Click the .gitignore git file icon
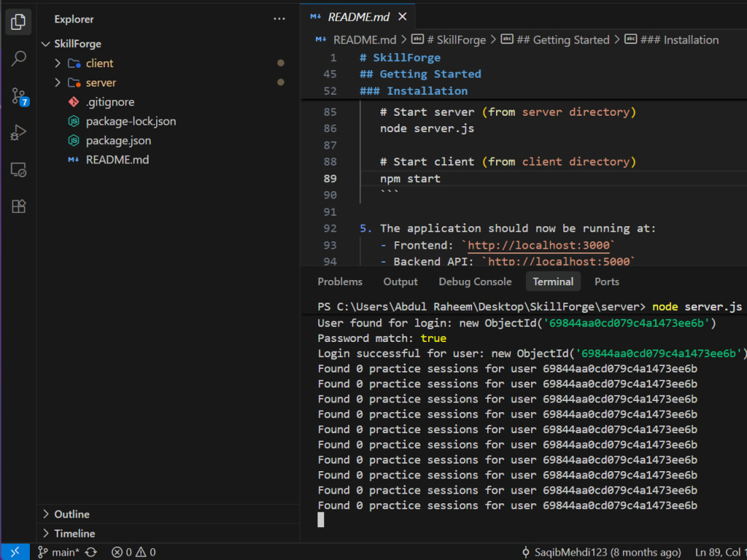 coord(73,102)
